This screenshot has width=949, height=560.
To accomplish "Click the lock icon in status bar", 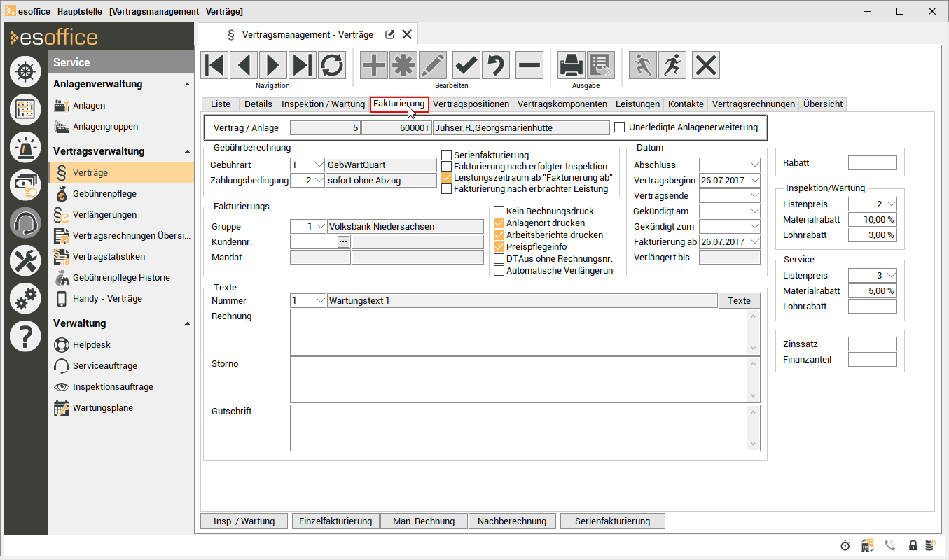I will click(913, 545).
